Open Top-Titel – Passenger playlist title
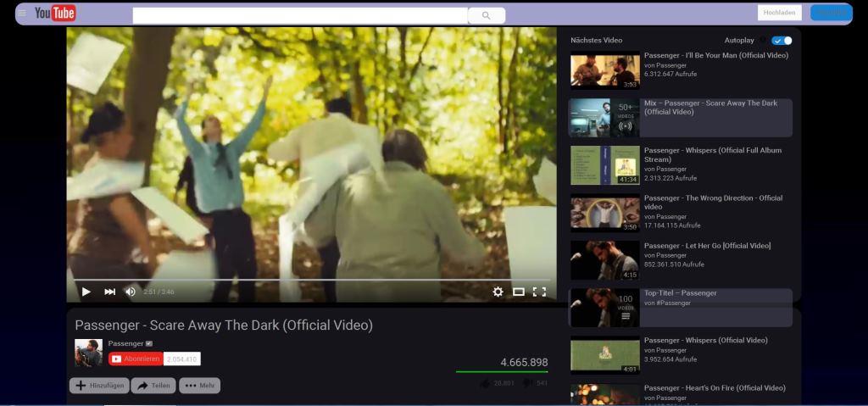 coord(681,293)
